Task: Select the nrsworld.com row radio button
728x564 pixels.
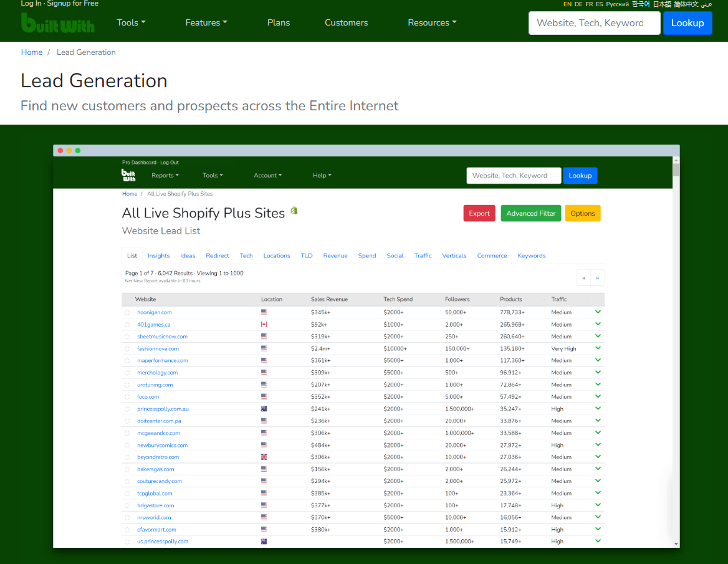Action: (127, 518)
